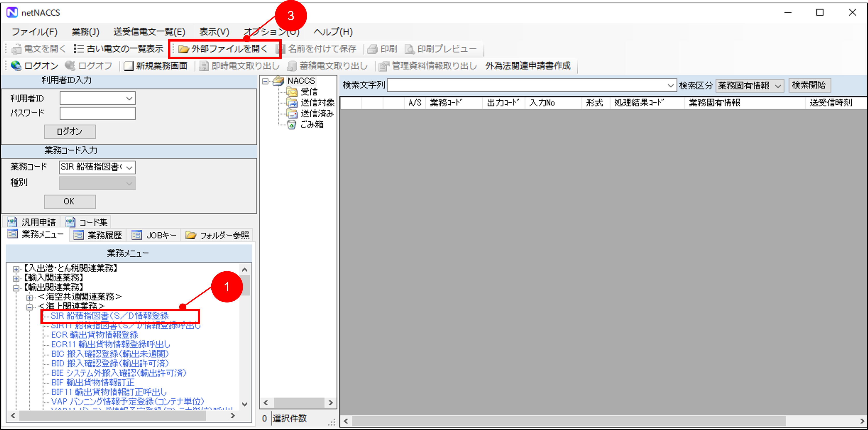Screen dimensions: 868x430
Task: Collapse the 輸出関連業務 tree node
Action: click(16, 288)
